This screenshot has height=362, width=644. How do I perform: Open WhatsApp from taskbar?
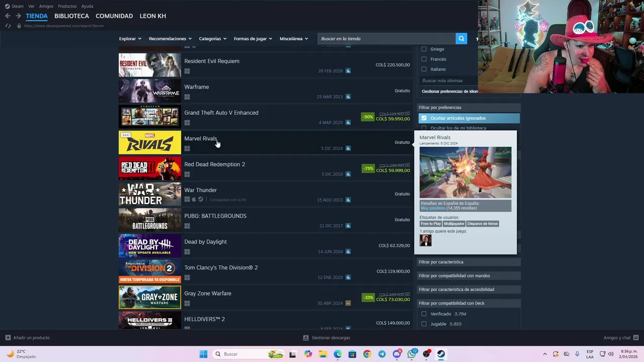pos(412,354)
